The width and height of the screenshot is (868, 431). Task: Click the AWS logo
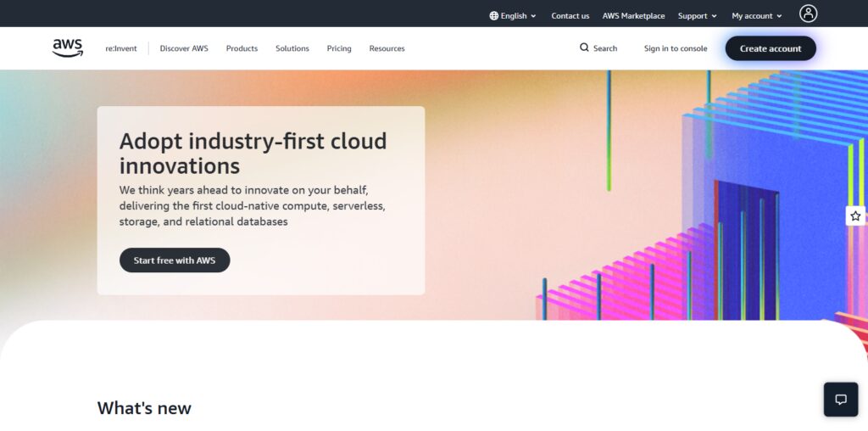(x=68, y=48)
